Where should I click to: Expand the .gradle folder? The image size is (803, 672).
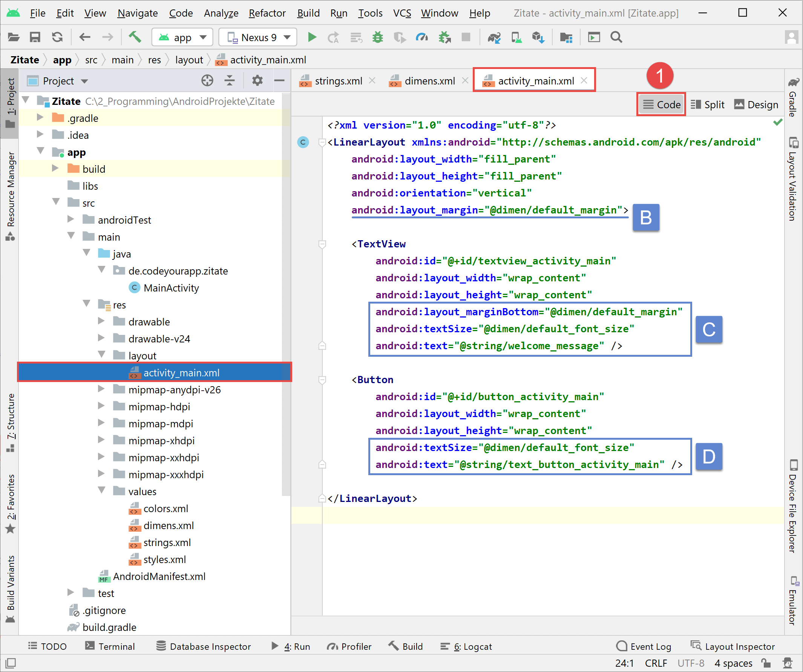pyautogui.click(x=40, y=117)
